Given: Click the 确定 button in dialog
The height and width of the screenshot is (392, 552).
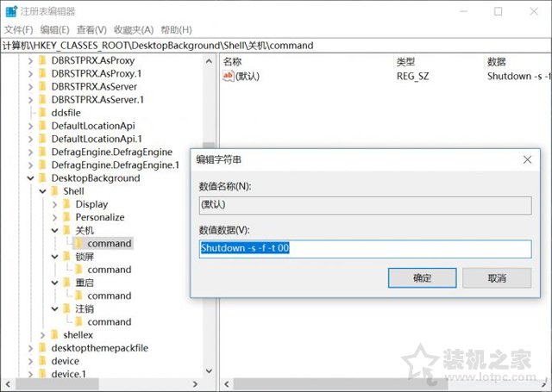Looking at the screenshot, I should [422, 278].
